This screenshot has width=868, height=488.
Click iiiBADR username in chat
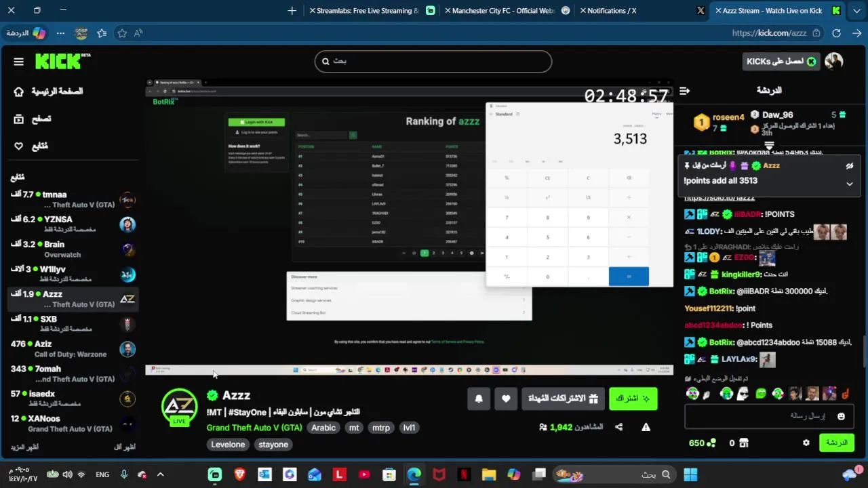(748, 214)
